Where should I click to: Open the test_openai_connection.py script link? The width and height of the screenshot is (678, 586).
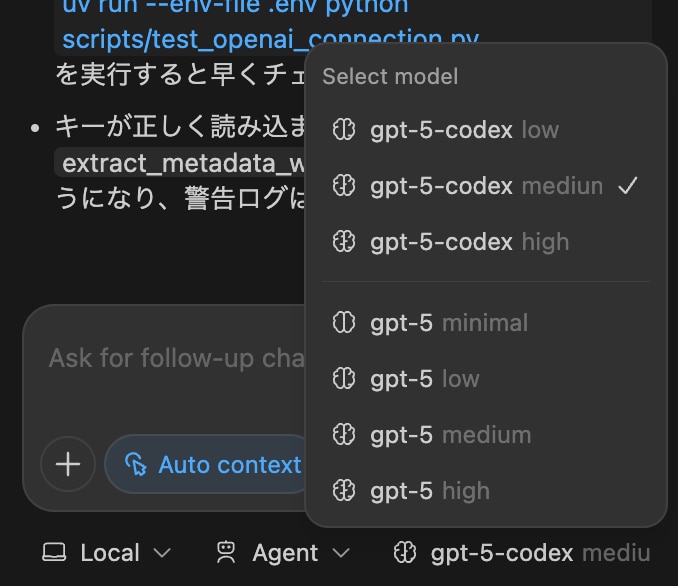pyautogui.click(x=270, y=40)
